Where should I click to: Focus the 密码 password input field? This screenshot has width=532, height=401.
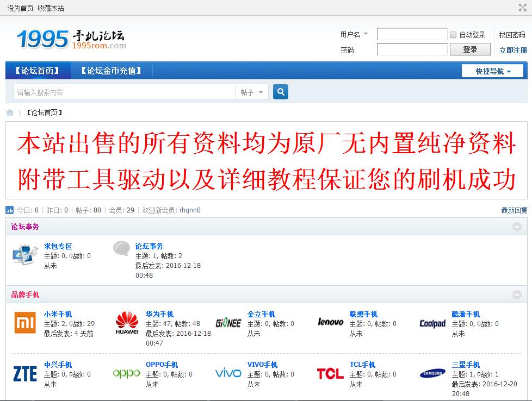412,49
